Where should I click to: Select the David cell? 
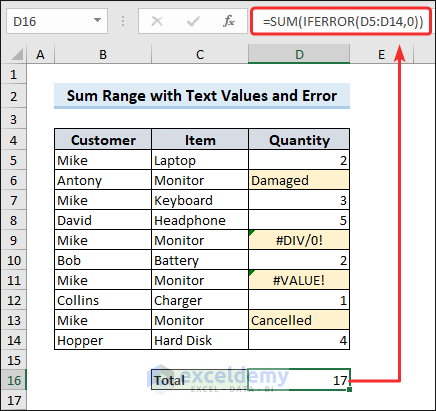(x=103, y=220)
